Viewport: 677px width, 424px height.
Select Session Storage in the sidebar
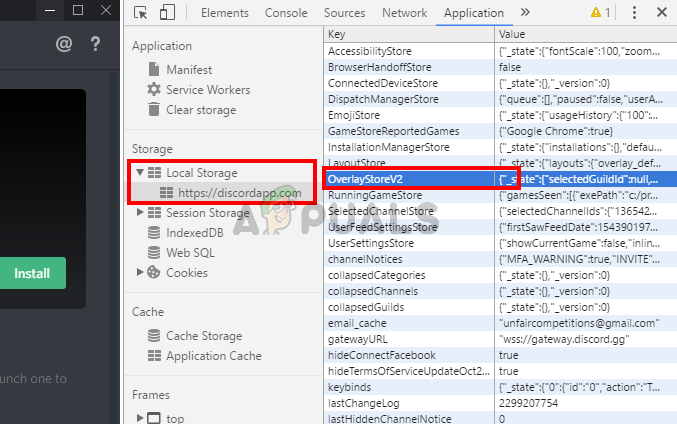tap(208, 212)
